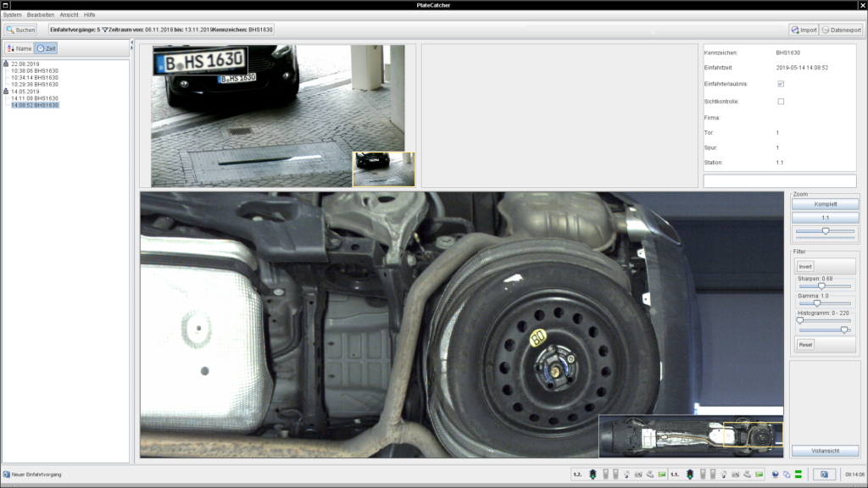Toggle the Einfahrterlaubnis checkbox
The width and height of the screenshot is (868, 488).
point(781,84)
